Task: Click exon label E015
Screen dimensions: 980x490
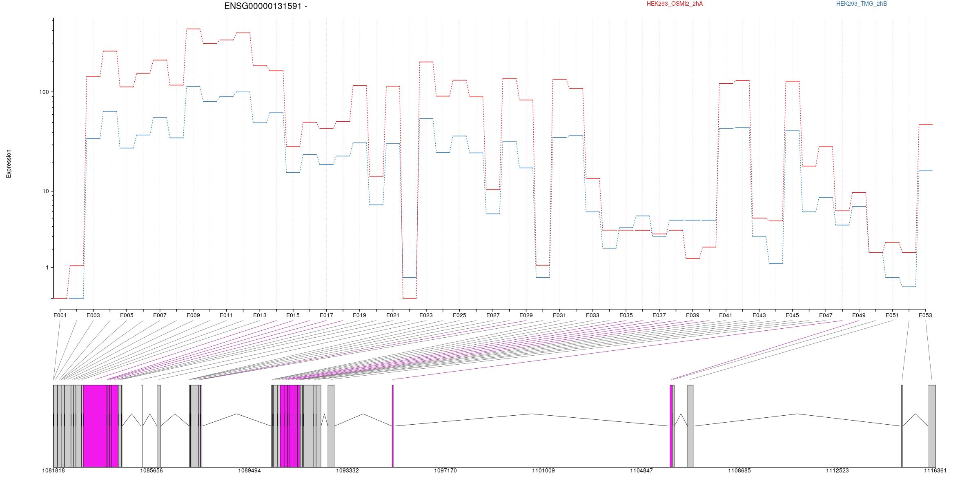Action: pyautogui.click(x=293, y=315)
